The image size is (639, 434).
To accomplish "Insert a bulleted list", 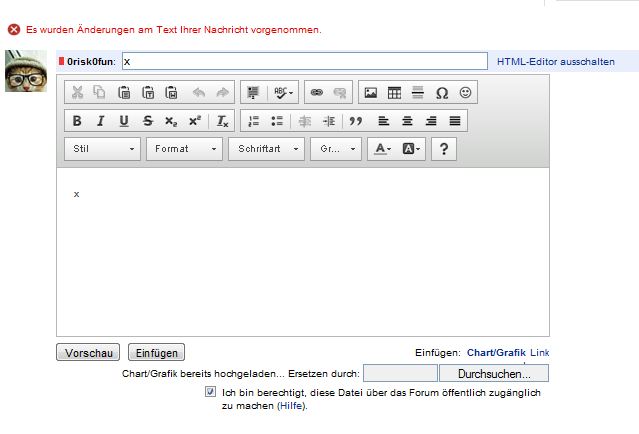I will point(277,121).
